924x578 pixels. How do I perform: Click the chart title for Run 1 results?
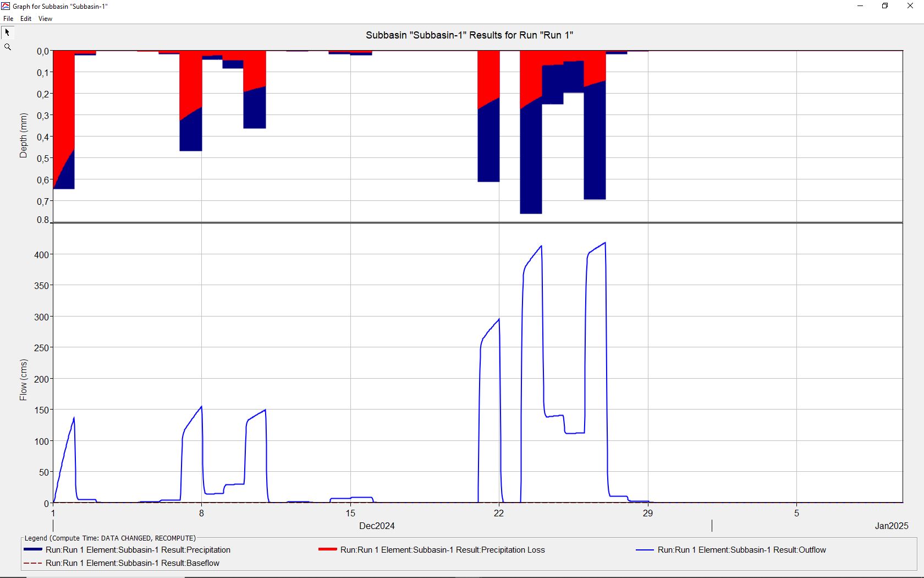(470, 35)
